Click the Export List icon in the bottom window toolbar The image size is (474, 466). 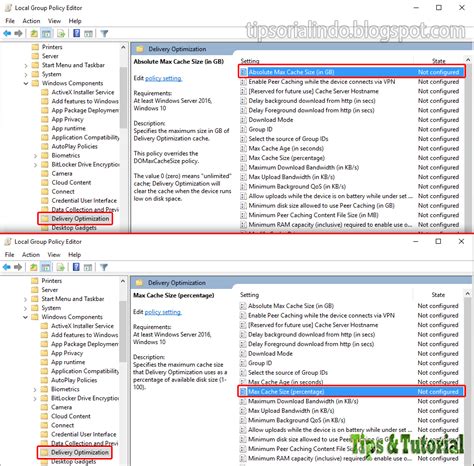click(x=60, y=267)
